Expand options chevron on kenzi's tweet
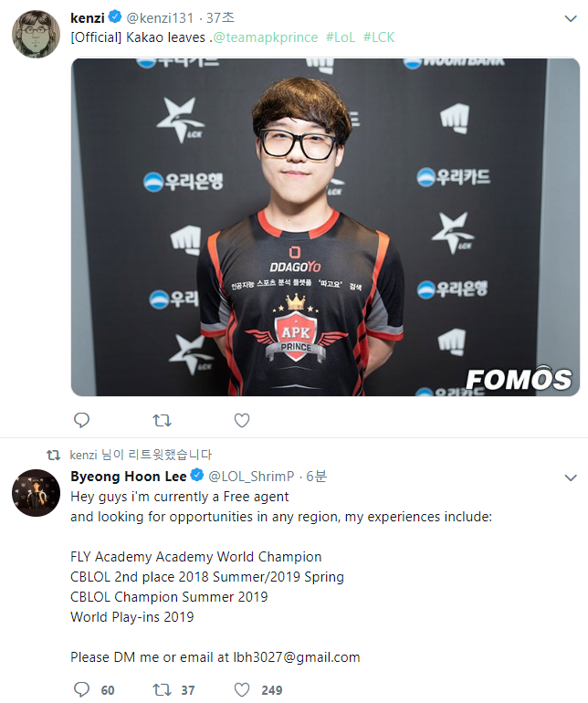 [571, 18]
